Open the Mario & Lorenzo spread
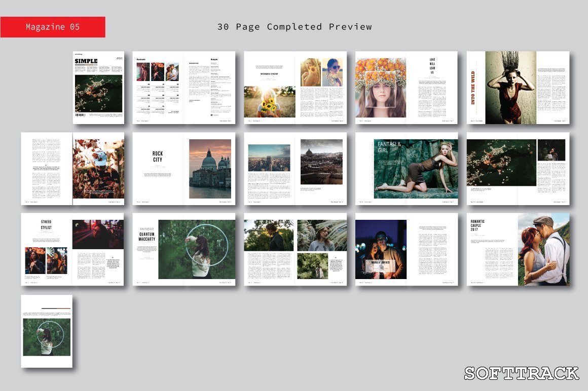Screen dimensions: 588x391 (x=407, y=249)
